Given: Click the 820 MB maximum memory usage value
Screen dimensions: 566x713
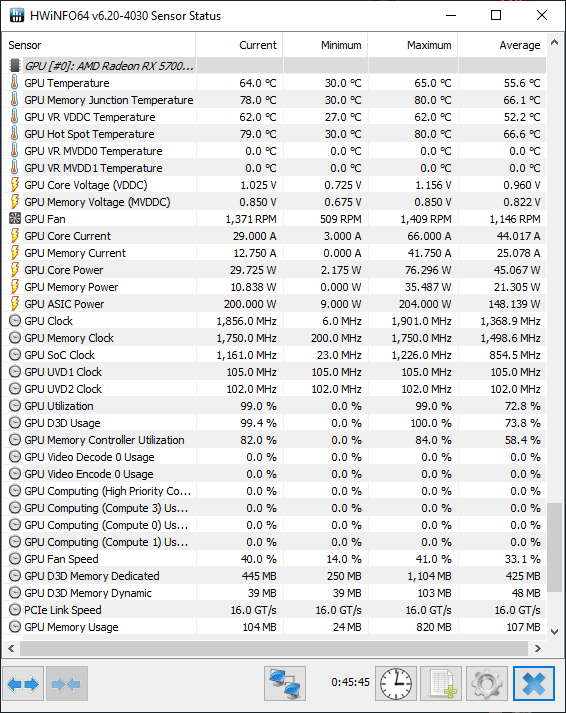Looking at the screenshot, I should click(x=434, y=627).
